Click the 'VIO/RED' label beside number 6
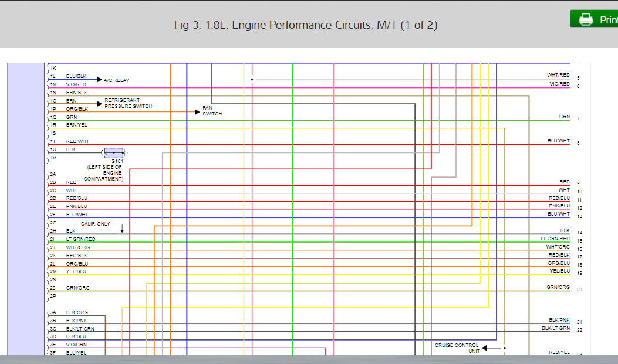Screen dimensions: 618x364 pyautogui.click(x=560, y=84)
